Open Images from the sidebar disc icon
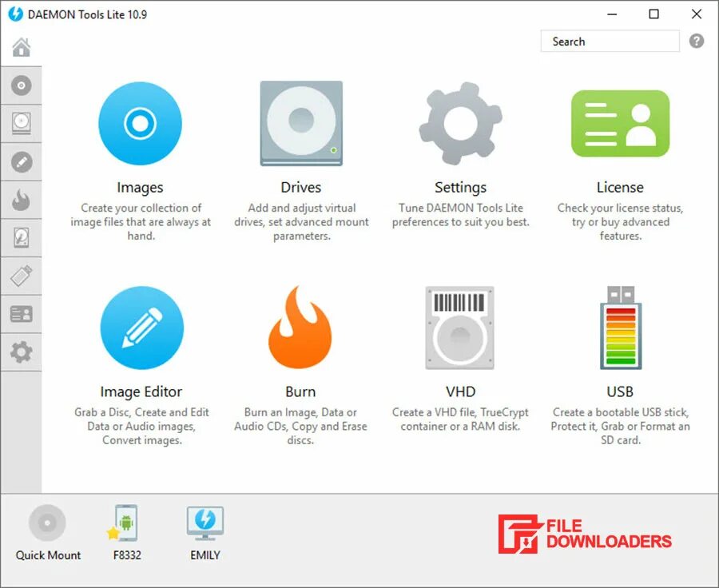 pyautogui.click(x=21, y=85)
